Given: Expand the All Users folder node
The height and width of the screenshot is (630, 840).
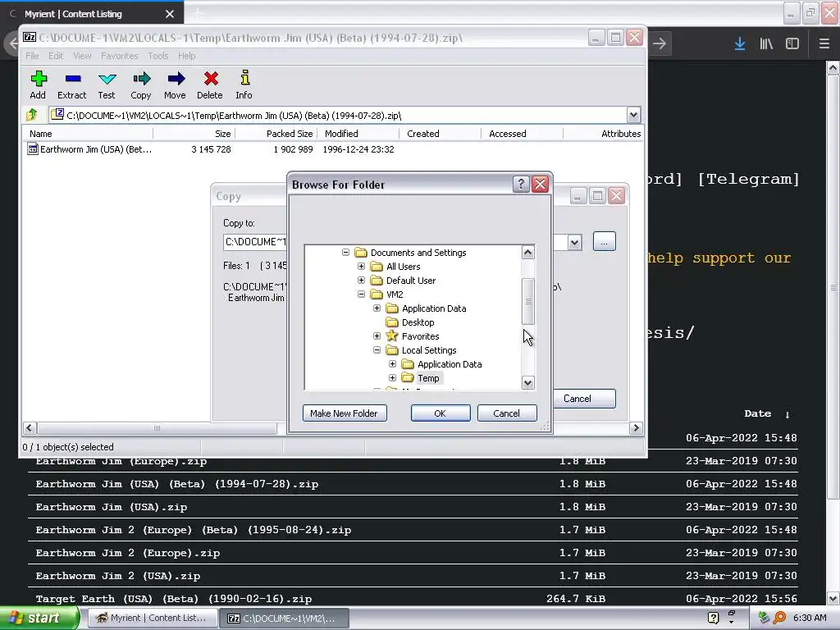Looking at the screenshot, I should (361, 266).
